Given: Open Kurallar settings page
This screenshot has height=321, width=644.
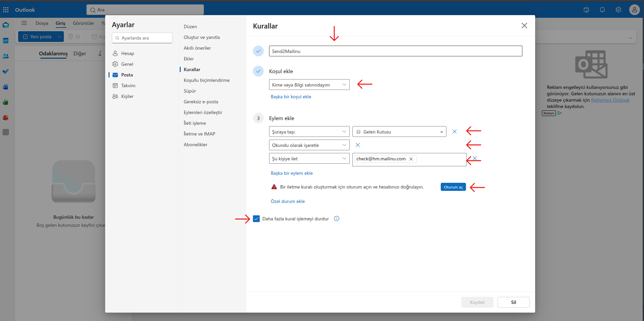Looking at the screenshot, I should pyautogui.click(x=192, y=69).
